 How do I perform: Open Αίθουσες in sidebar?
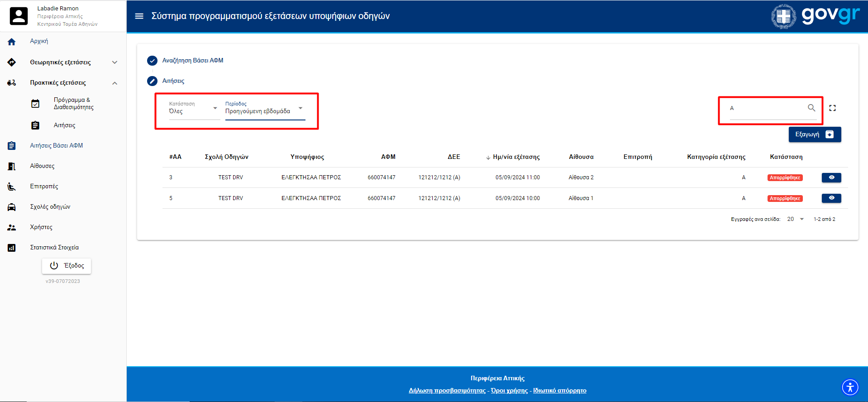click(x=42, y=166)
